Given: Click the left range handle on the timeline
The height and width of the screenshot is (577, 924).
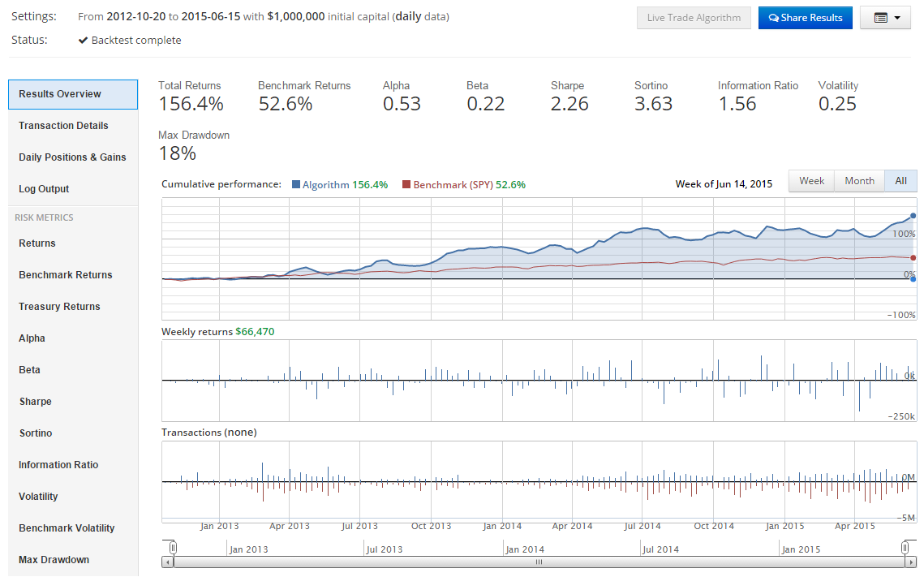Looking at the screenshot, I should pos(170,548).
